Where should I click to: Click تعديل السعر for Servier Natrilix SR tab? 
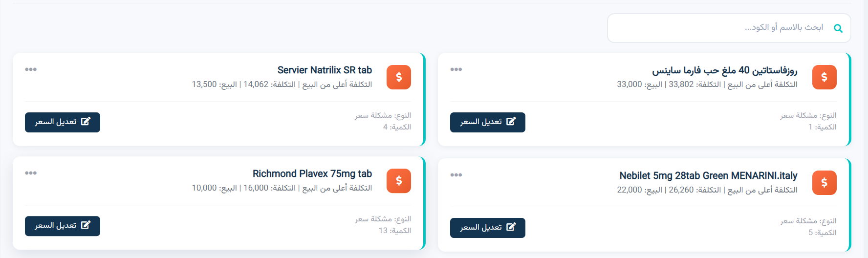pos(63,122)
